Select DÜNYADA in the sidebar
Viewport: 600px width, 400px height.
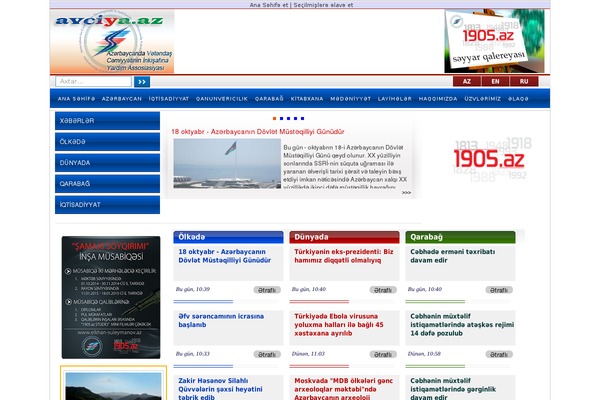(108, 163)
